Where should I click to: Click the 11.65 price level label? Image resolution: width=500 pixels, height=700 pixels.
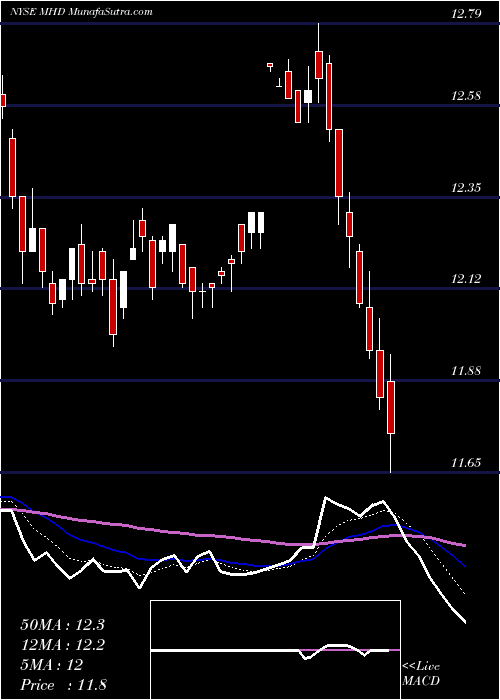tap(466, 462)
